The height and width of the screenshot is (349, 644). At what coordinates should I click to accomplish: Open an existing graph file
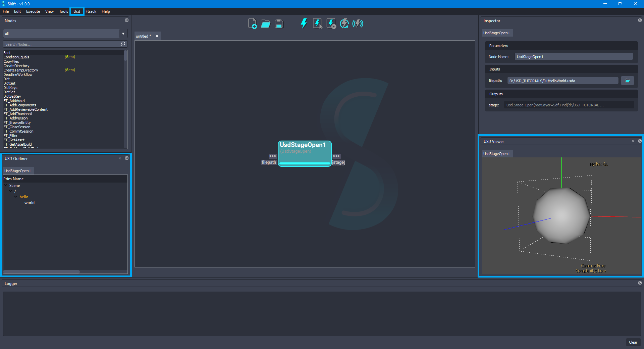pyautogui.click(x=265, y=23)
